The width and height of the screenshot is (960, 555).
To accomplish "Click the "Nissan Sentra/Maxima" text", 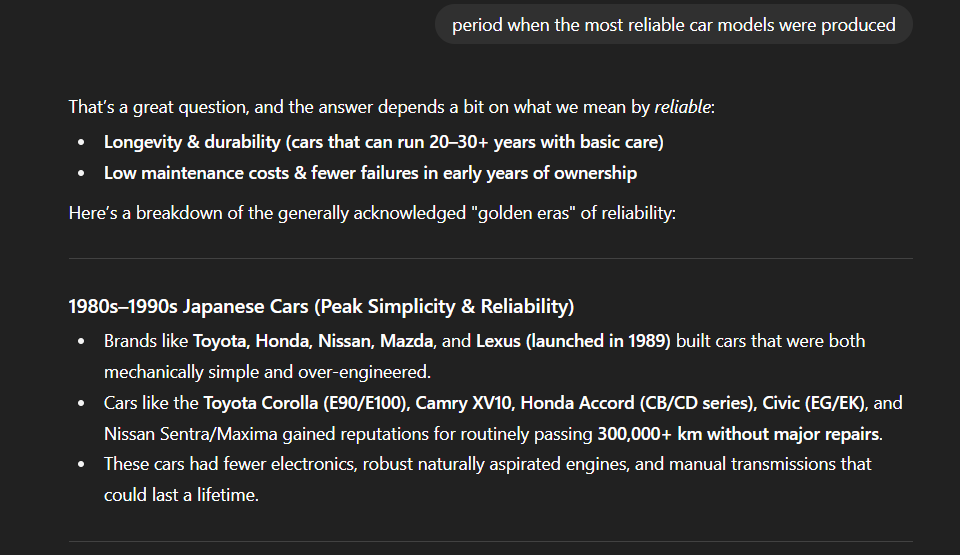I will [190, 434].
